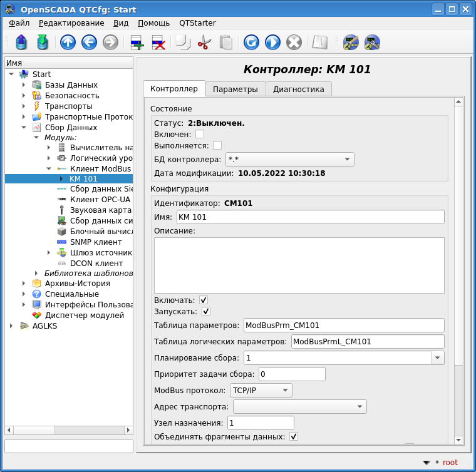Open the БД контроллера dropdown

click(289, 159)
